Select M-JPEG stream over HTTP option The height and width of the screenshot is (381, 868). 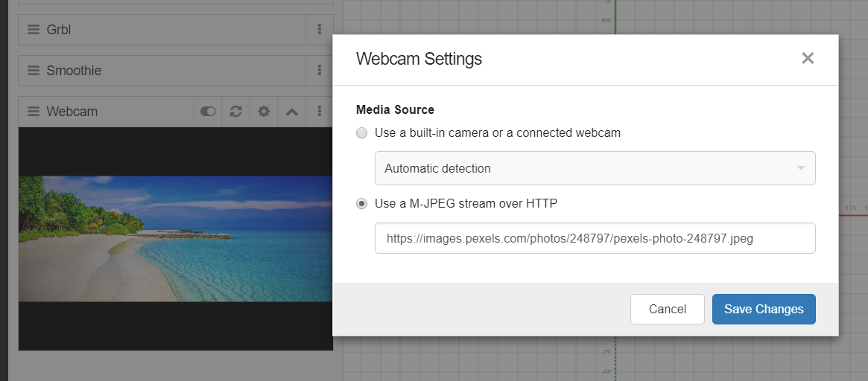tap(362, 204)
